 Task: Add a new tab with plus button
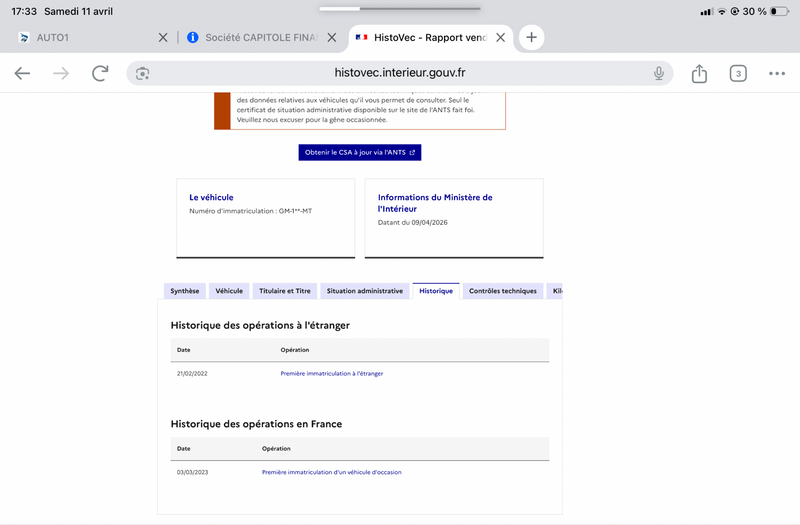(531, 37)
